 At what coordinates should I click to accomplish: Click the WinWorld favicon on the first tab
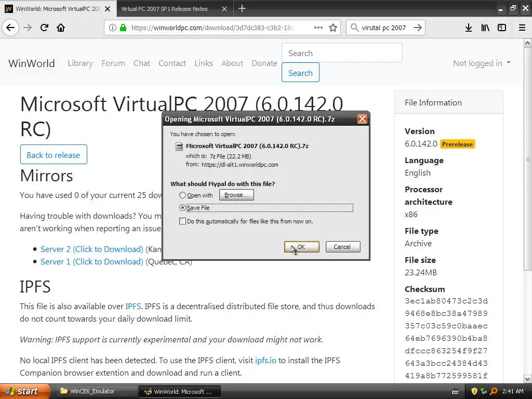pos(8,9)
